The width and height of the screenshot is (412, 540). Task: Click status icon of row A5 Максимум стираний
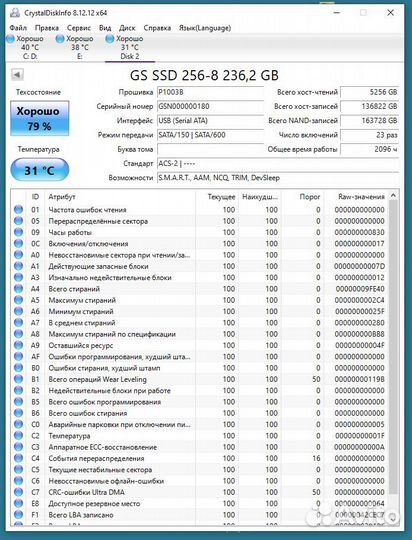tap(18, 300)
